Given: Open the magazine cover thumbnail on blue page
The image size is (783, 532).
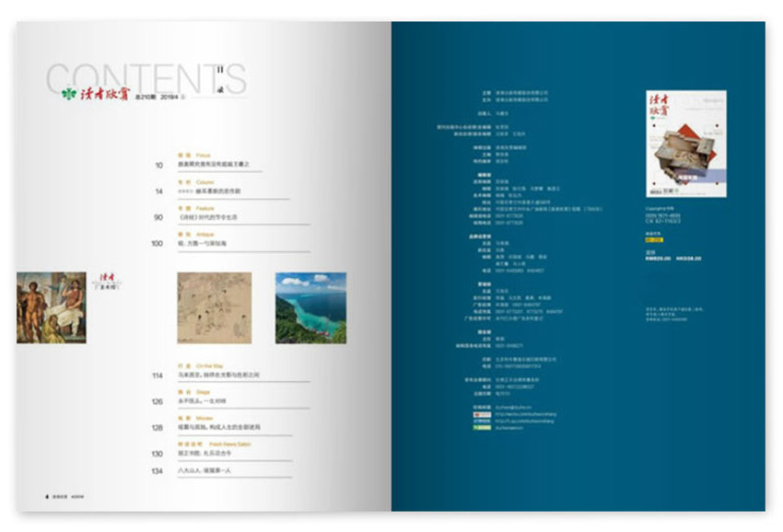Looking at the screenshot, I should [672, 142].
